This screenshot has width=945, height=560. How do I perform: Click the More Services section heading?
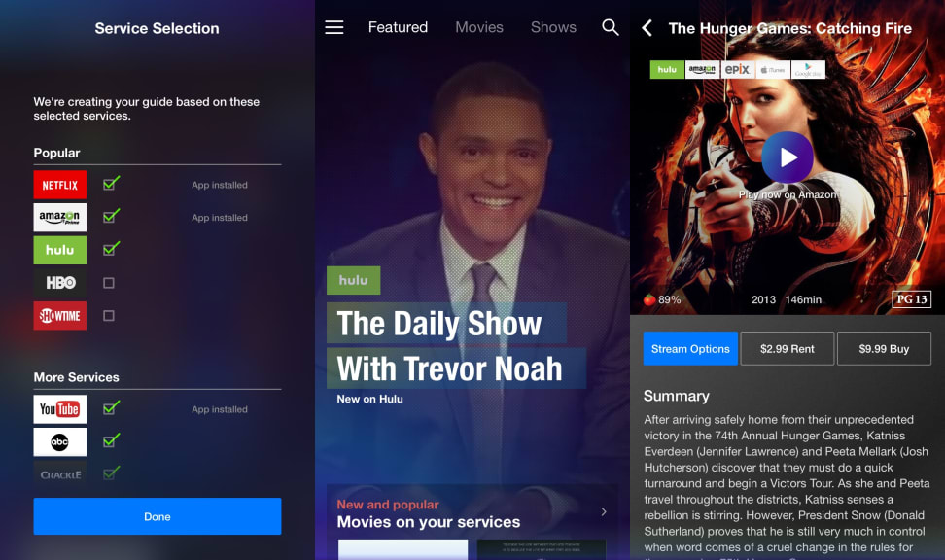(77, 377)
